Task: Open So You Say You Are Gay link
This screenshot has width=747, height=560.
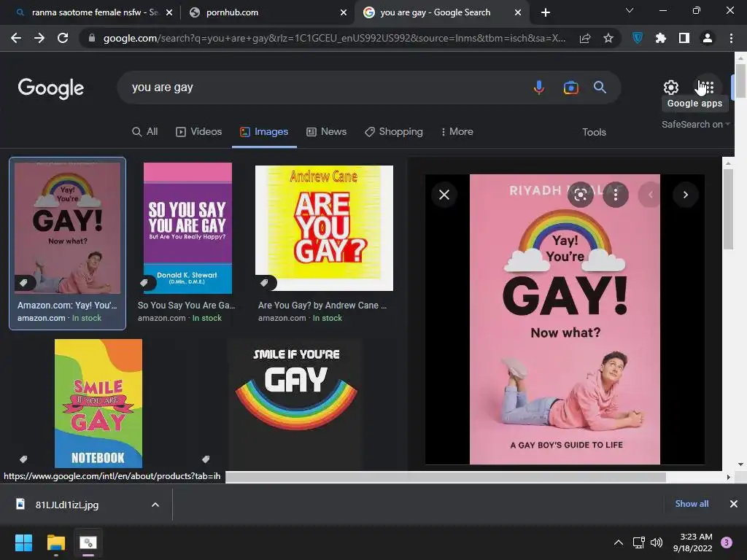Action: pos(186,311)
